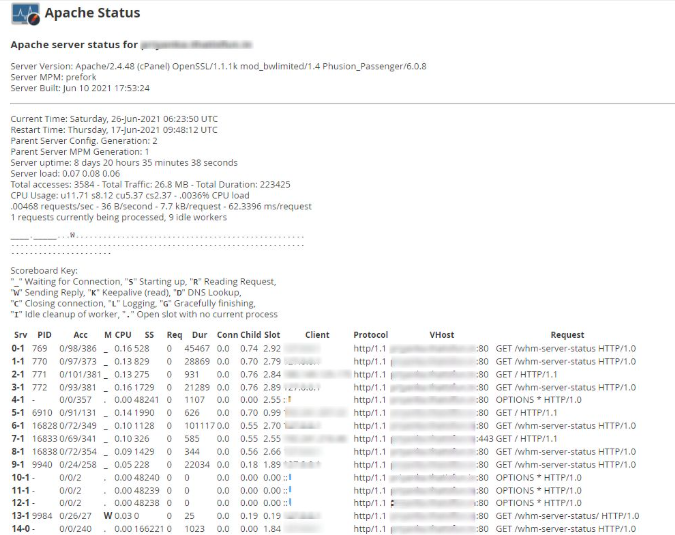Click the Server Built date line
The height and width of the screenshot is (535, 675).
tap(80, 88)
